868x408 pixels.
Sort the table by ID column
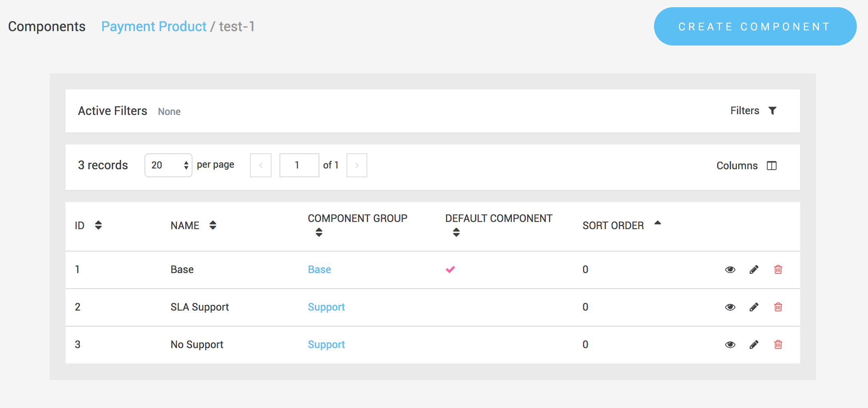click(x=98, y=225)
